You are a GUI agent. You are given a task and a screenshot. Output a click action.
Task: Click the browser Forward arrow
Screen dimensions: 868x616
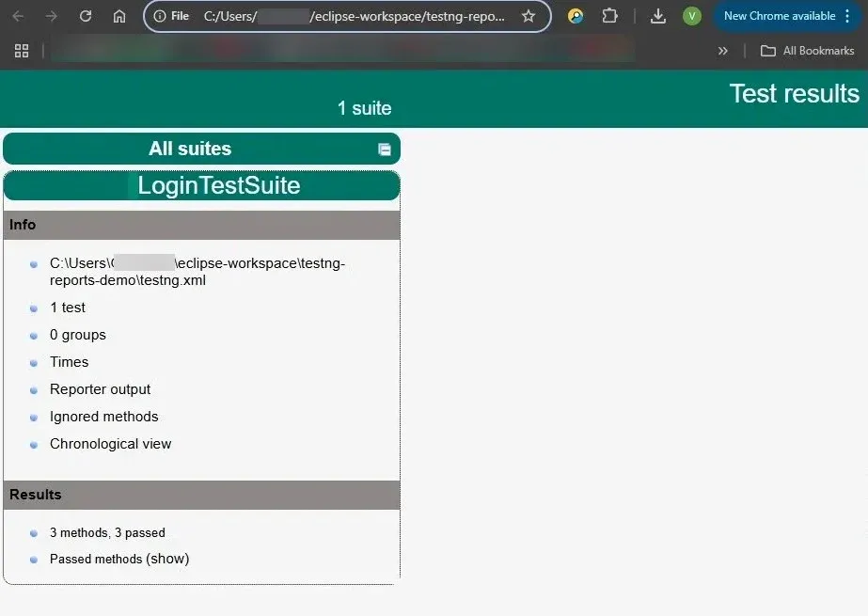click(x=52, y=16)
